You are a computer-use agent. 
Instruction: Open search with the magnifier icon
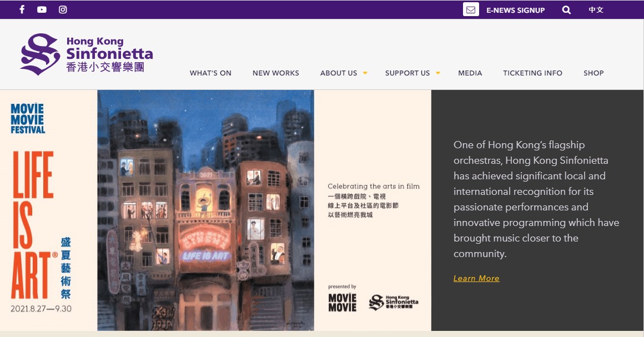click(566, 9)
